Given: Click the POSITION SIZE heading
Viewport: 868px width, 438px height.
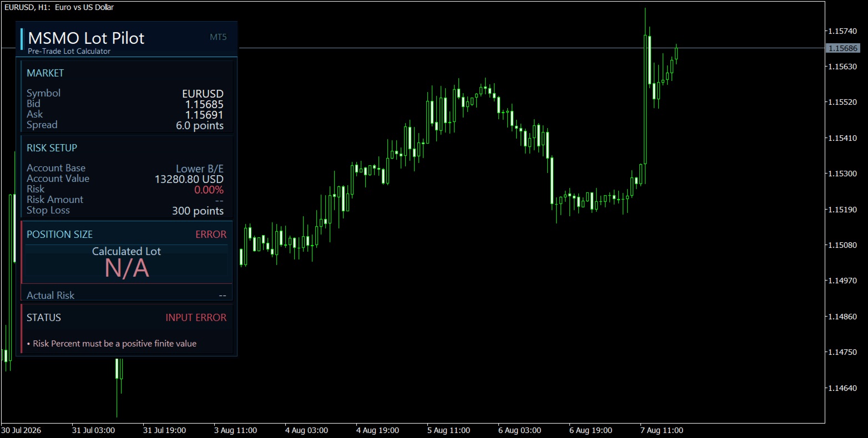Looking at the screenshot, I should [60, 235].
